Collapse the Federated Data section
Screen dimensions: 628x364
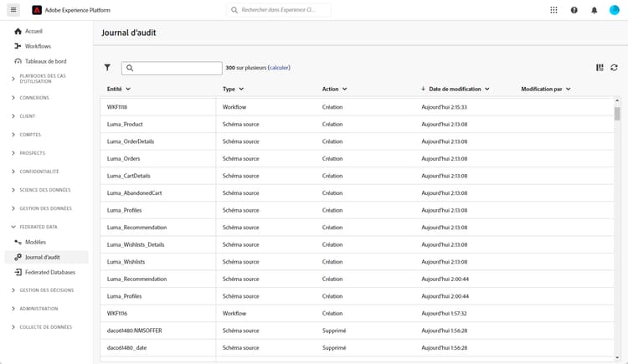[39, 227]
